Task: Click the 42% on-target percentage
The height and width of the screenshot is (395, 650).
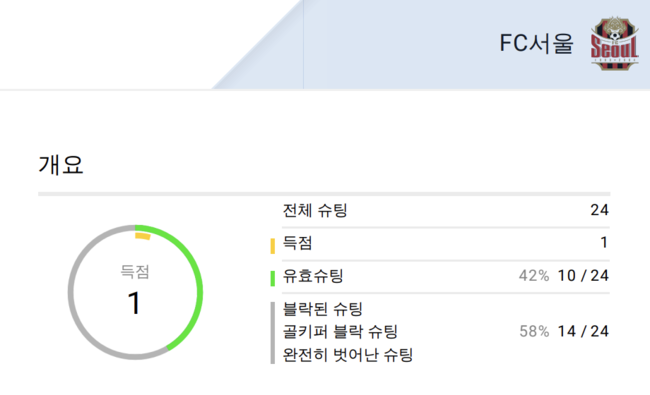Action: pos(534,276)
